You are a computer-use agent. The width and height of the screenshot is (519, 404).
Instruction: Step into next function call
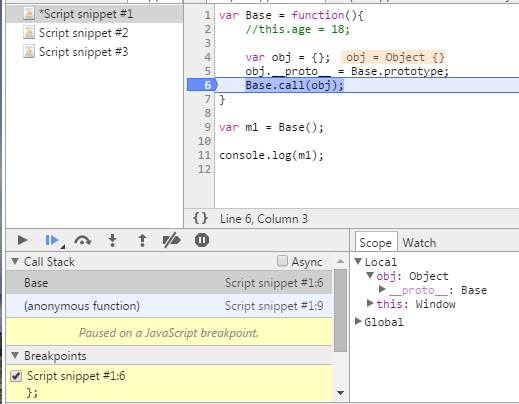[x=112, y=240]
